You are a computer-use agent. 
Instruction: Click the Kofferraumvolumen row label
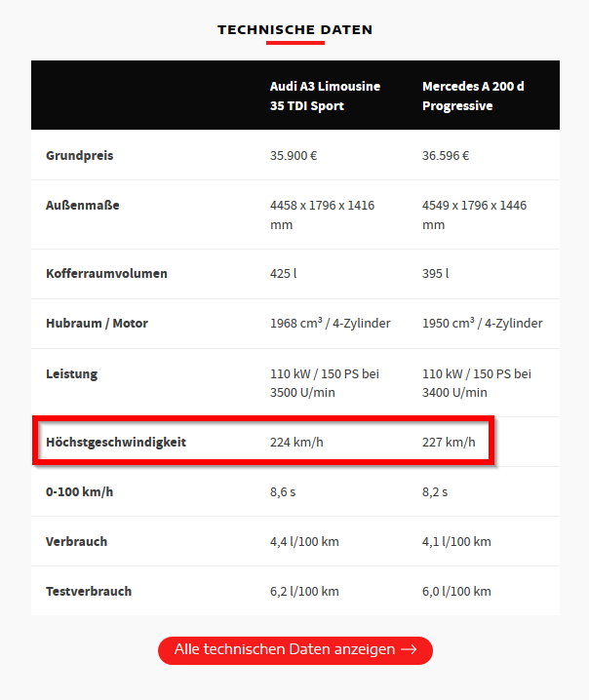pos(106,273)
